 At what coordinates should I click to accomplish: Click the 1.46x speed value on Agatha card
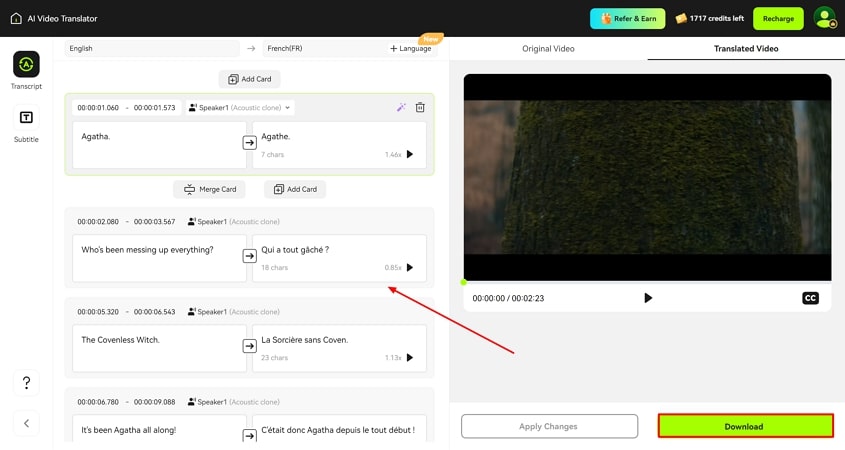(393, 155)
